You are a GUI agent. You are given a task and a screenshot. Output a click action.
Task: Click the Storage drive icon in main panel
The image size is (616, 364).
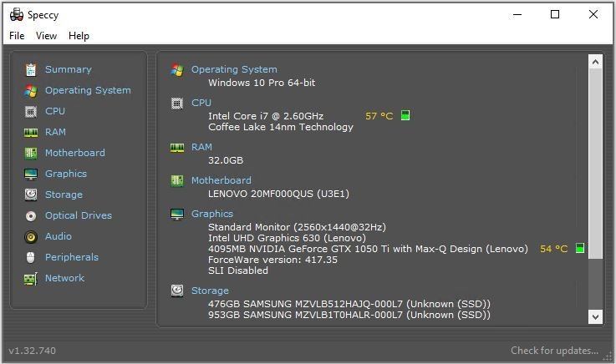pos(177,291)
